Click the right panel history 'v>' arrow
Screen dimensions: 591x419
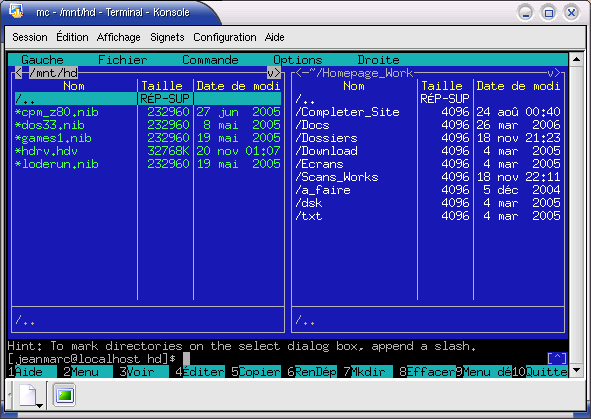tap(554, 73)
